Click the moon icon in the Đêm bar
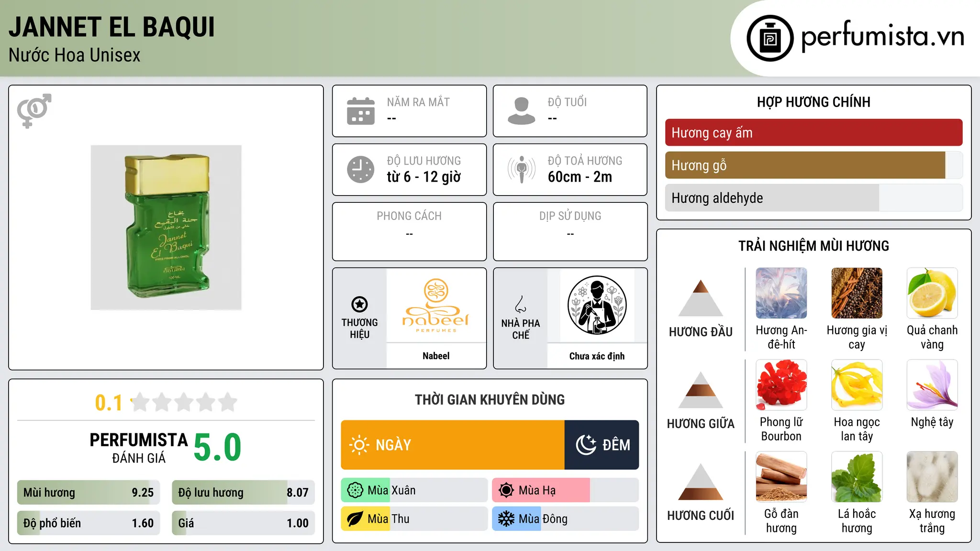This screenshot has width=980, height=551. coord(586,445)
